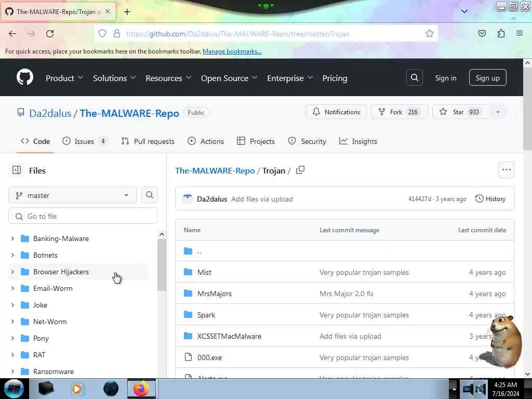
Task: Launch the media player taskbar icon
Action: (x=77, y=389)
